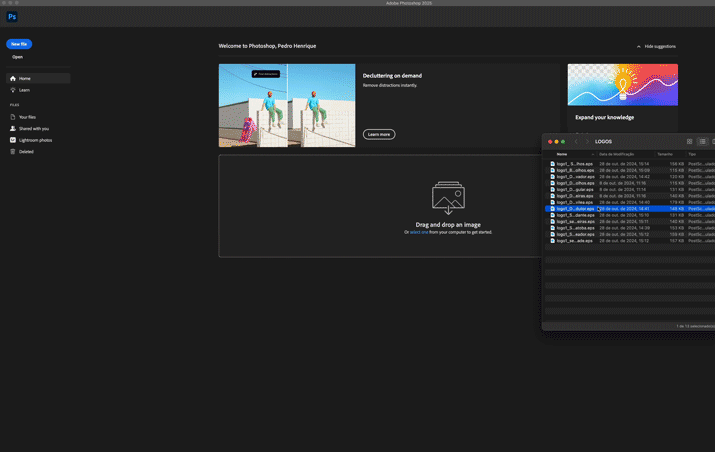Select the 131 KB file modified at 11:14

tap(630, 189)
